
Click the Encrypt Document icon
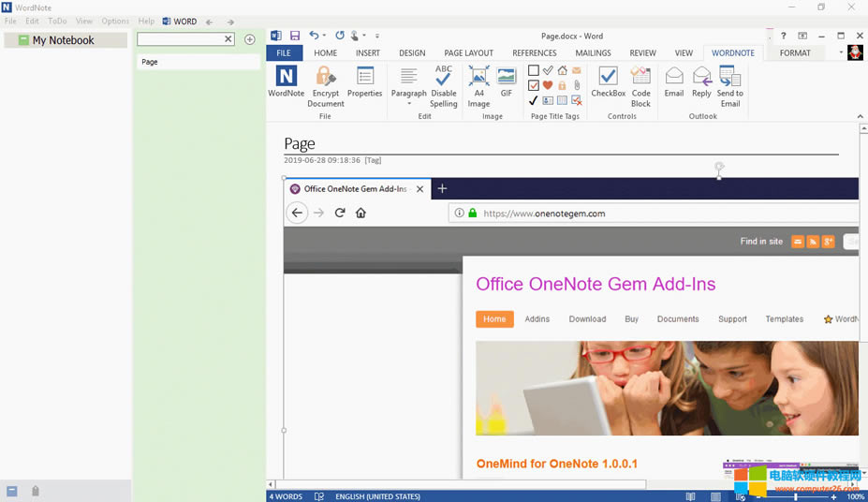click(325, 86)
